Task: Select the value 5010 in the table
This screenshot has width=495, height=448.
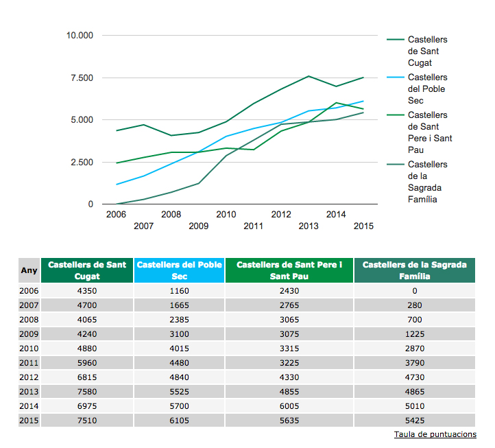Action: pos(415,406)
